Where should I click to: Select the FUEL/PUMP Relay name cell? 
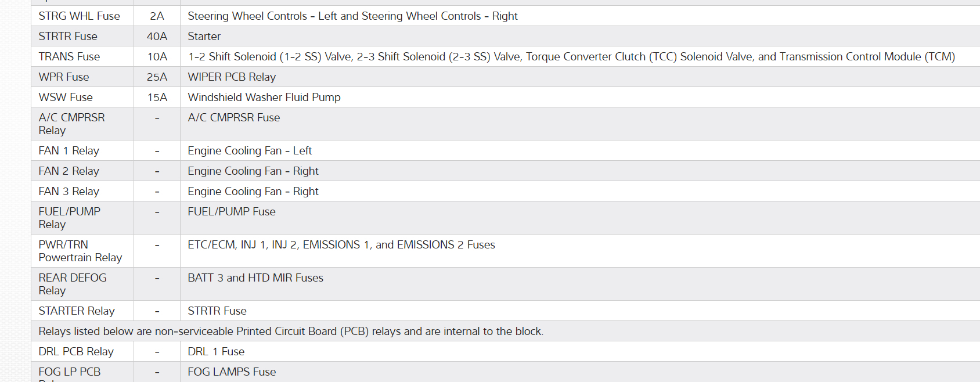(70, 218)
